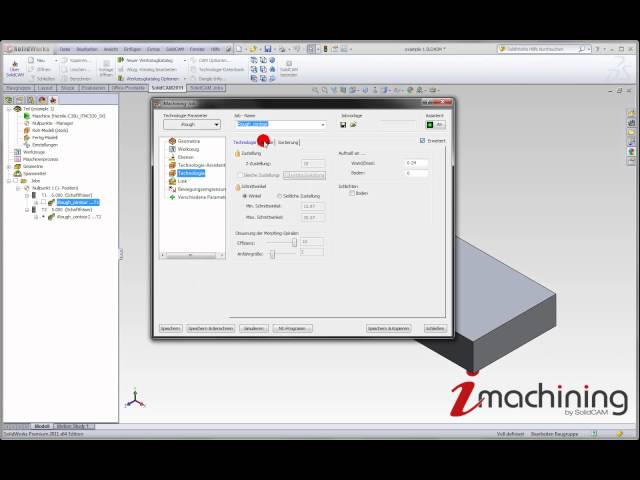Click the save template icon under Jobvorlage
The image size is (640, 480).
click(343, 124)
